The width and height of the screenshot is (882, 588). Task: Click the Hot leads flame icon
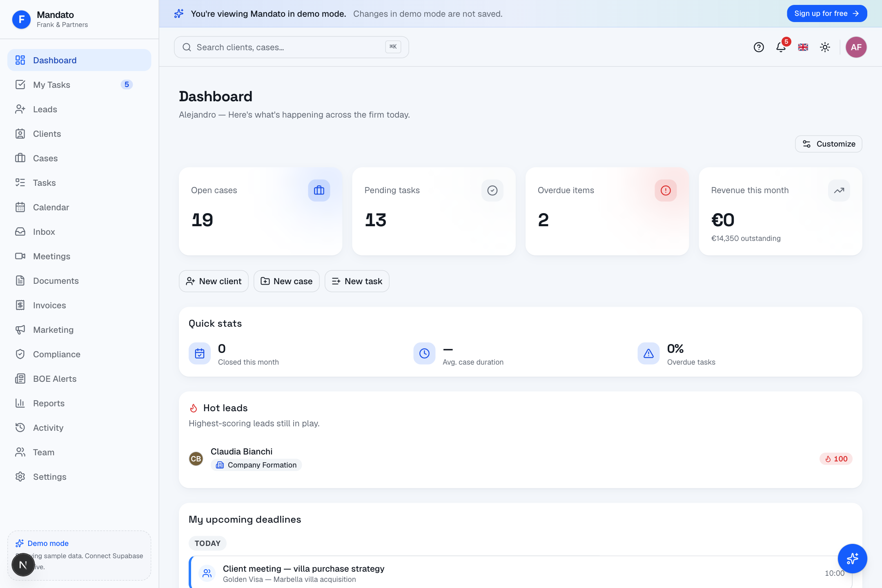[194, 408]
